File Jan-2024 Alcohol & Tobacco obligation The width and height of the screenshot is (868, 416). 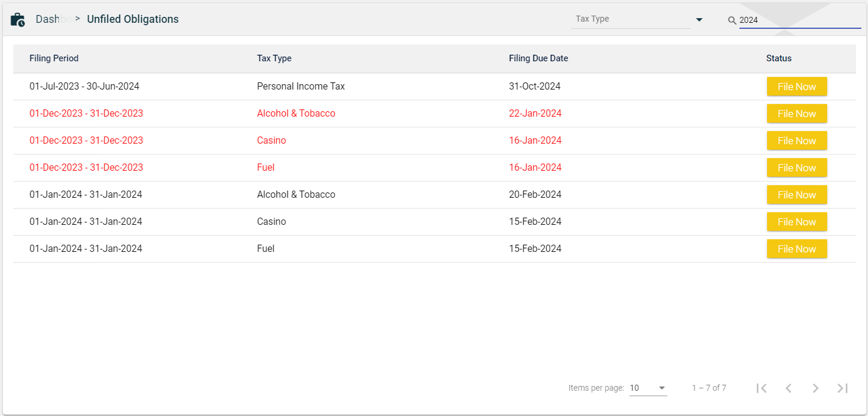tap(797, 195)
